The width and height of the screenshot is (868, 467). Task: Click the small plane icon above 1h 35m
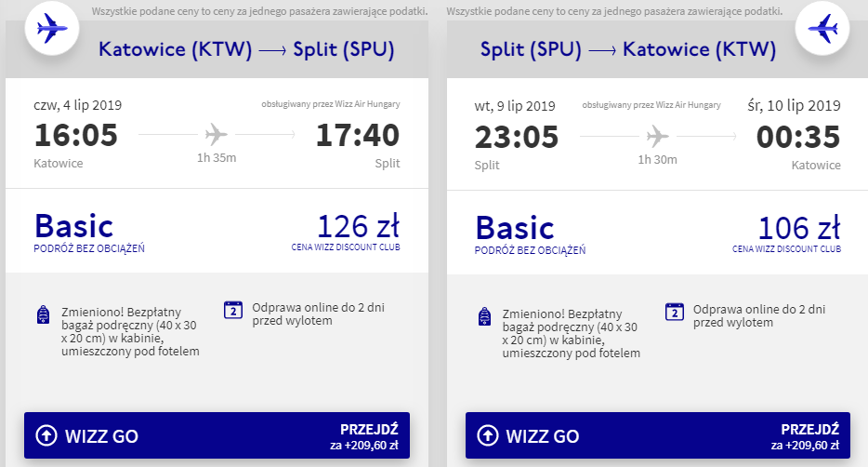[216, 134]
